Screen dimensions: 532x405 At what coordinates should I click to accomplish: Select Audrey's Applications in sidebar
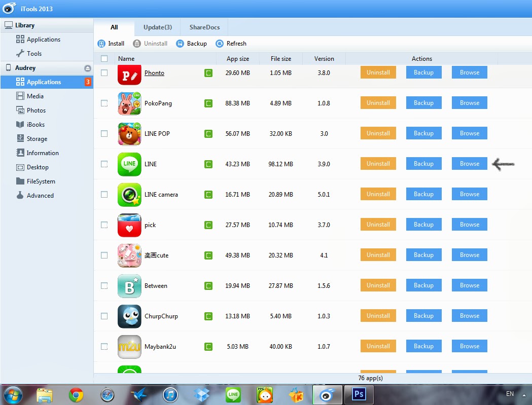click(x=47, y=82)
